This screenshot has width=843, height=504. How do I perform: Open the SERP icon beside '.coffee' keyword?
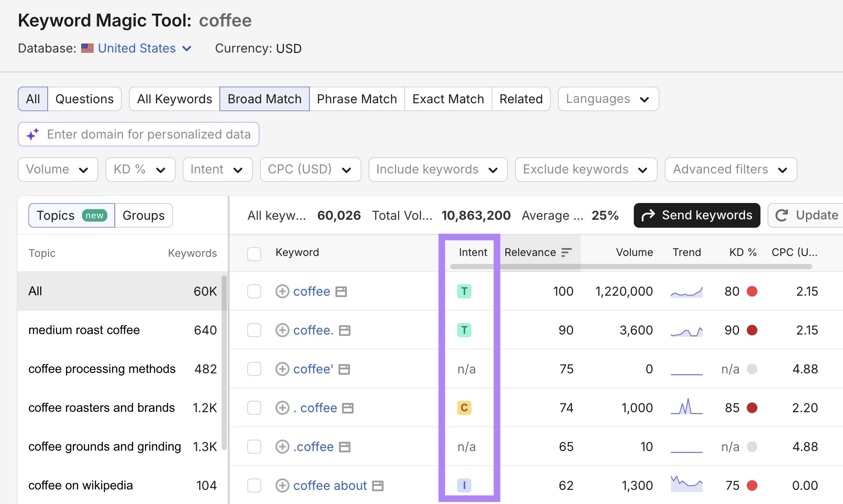click(345, 447)
